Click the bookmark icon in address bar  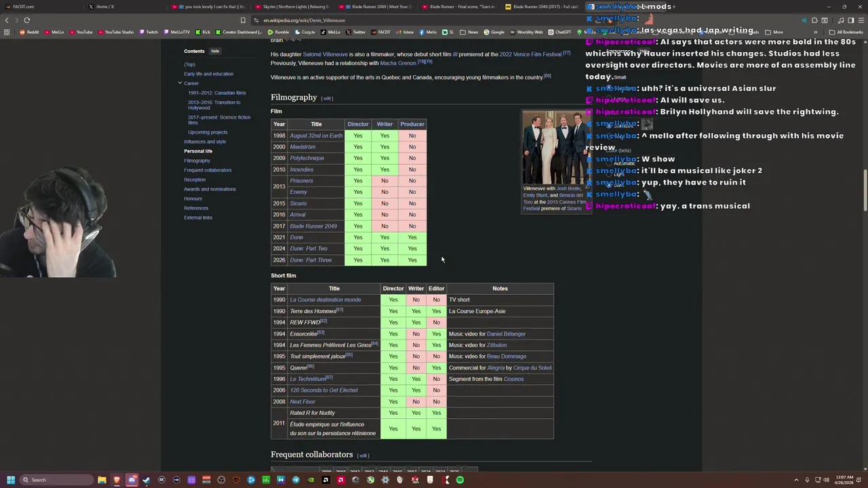tap(243, 20)
